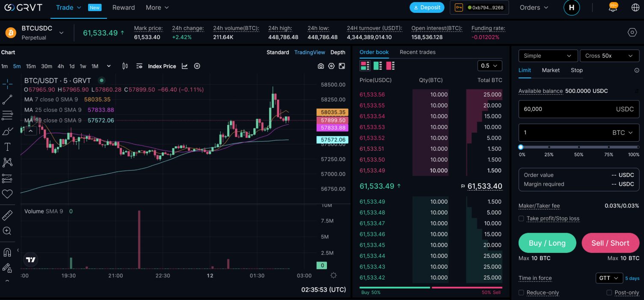Click the Deposit button
Image resolution: width=644 pixels, height=300 pixels.
427,8
